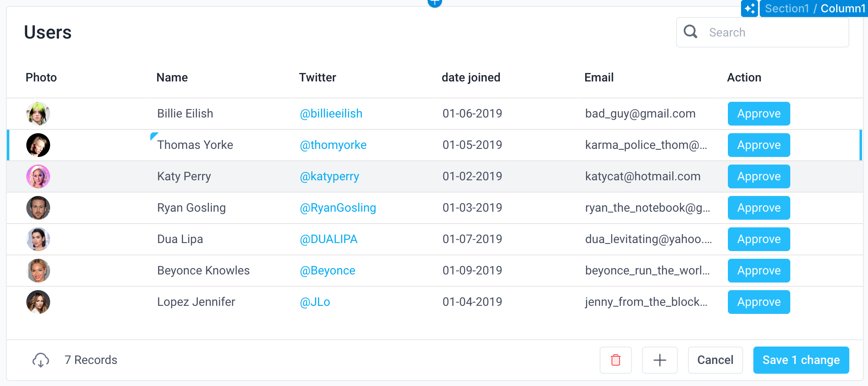The height and width of the screenshot is (386, 868).
Task: Select Section1 in the breadcrumb
Action: 787,8
